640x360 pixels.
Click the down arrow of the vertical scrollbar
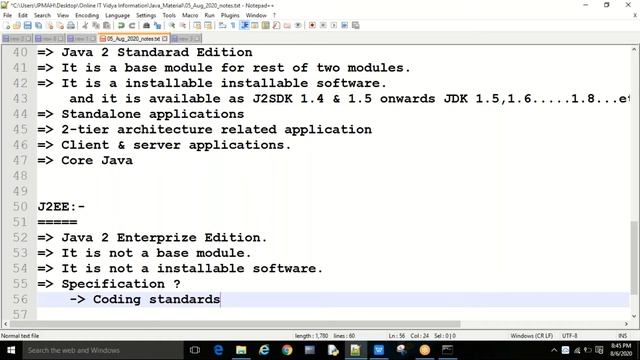pyautogui.click(x=634, y=316)
